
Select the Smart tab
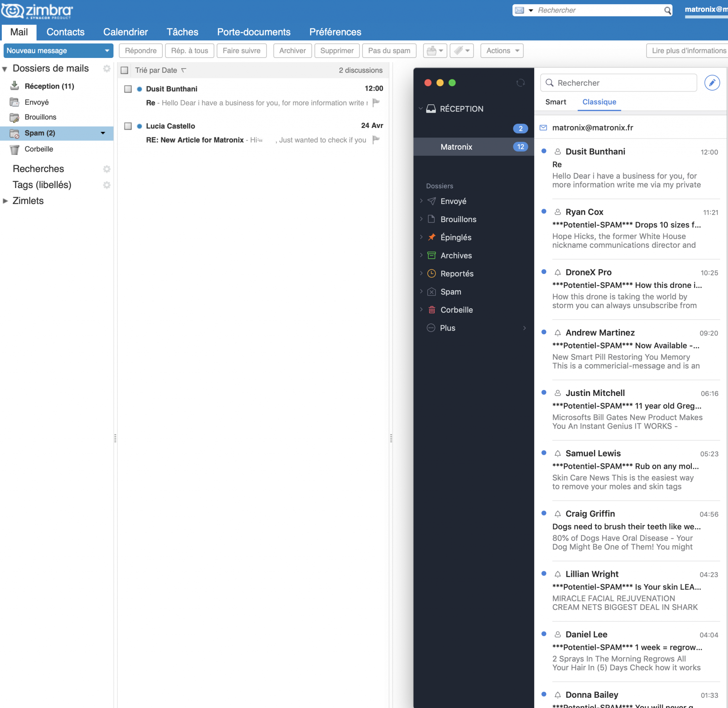tap(556, 102)
